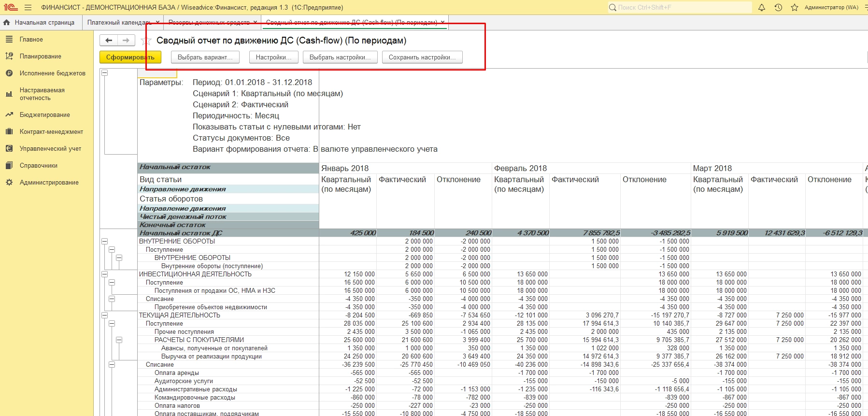Collapse the ВНУТРЕННИЕ ОБОРОТЫ group
Image resolution: width=868 pixels, height=416 pixels.
(104, 241)
